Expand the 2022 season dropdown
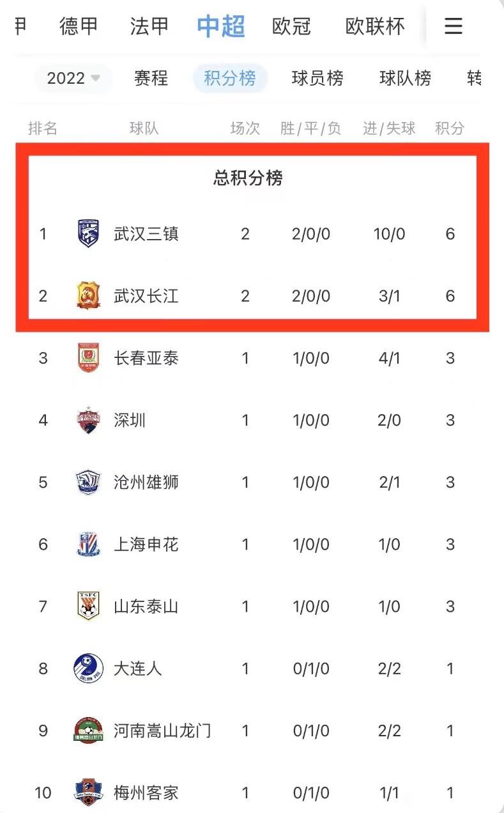The height and width of the screenshot is (813, 504). (73, 78)
